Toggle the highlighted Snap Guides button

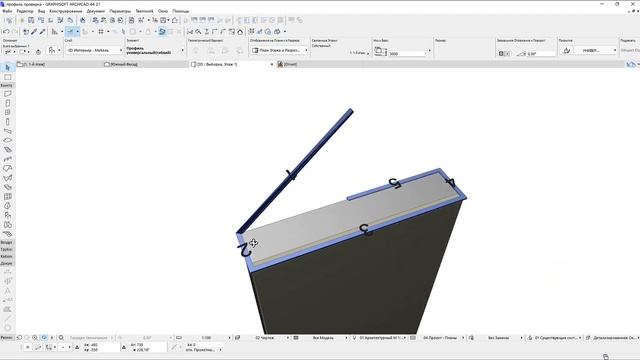pyautogui.click(x=70, y=31)
